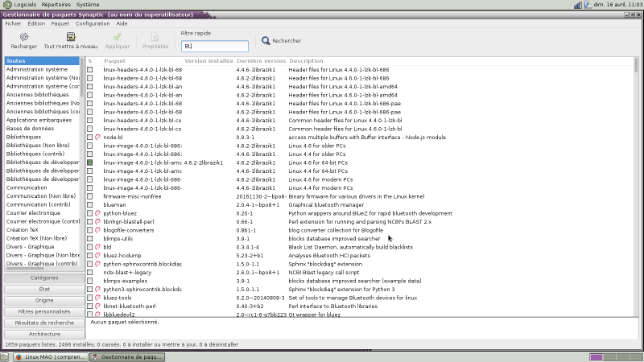
Task: Select the Bases de données category
Action: coord(42,129)
